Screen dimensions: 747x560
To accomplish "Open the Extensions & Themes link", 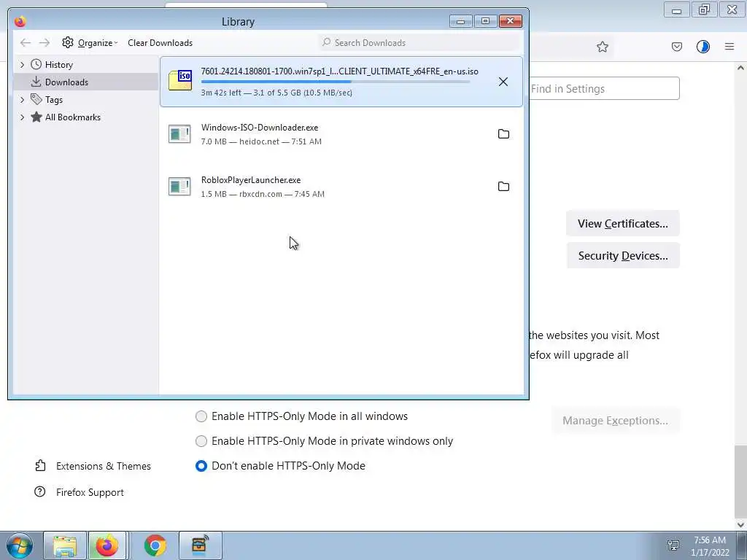I will click(104, 466).
